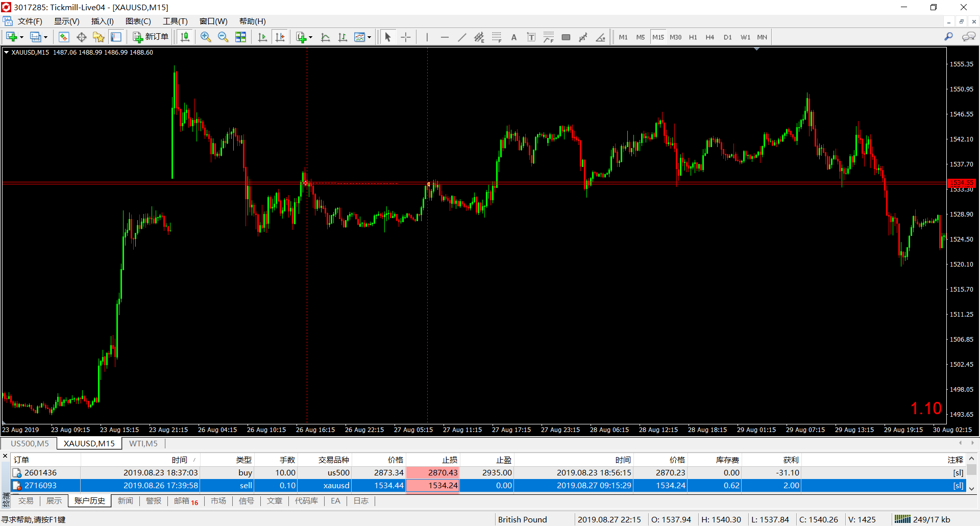Viewport: 980px width, 526px height.
Task: Toggle the chart shift button
Action: 280,37
